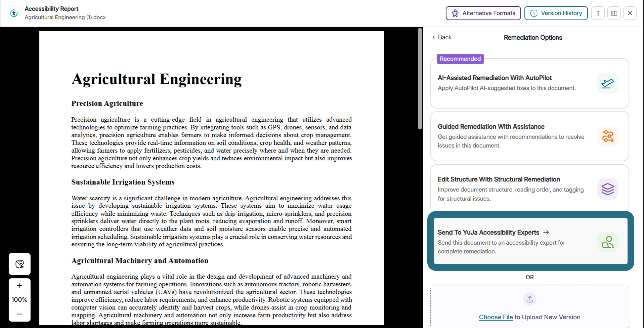Click the accessibility person logo icon
644x328 pixels.
(x=14, y=13)
